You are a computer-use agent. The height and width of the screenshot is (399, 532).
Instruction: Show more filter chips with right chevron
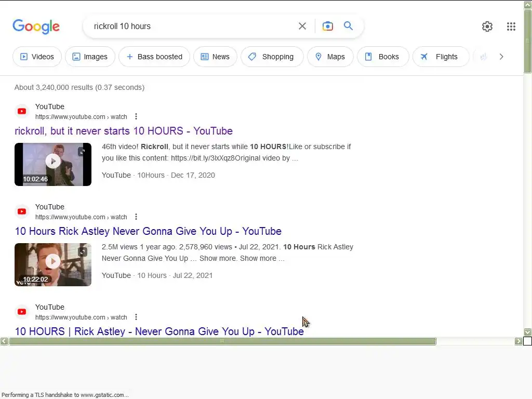pyautogui.click(x=501, y=57)
